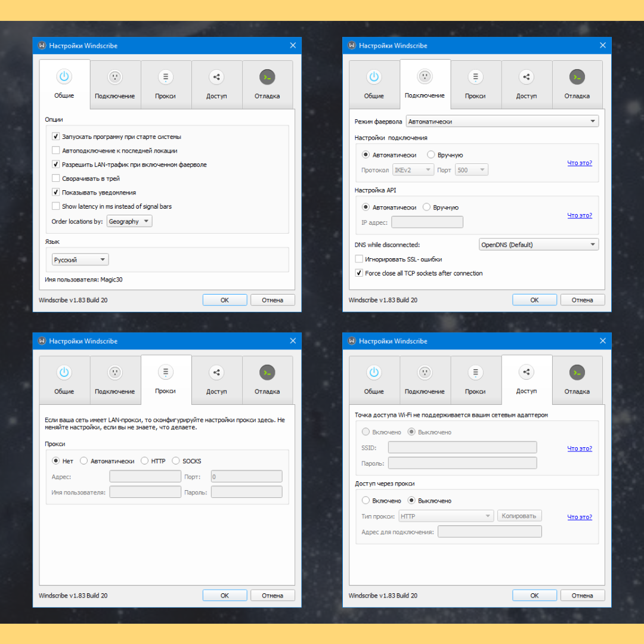Select the SOCKS proxy radio button
The height and width of the screenshot is (644, 644).
point(176,461)
